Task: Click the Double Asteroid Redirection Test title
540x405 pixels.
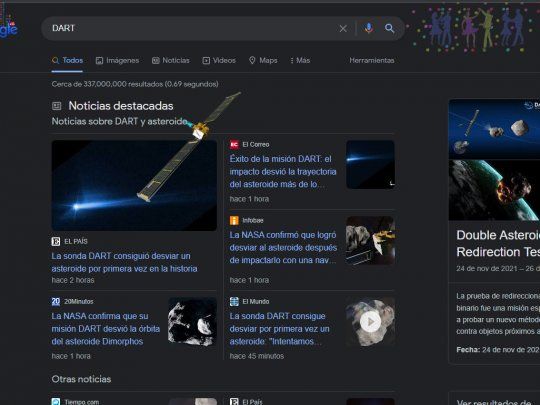Action: (498, 243)
